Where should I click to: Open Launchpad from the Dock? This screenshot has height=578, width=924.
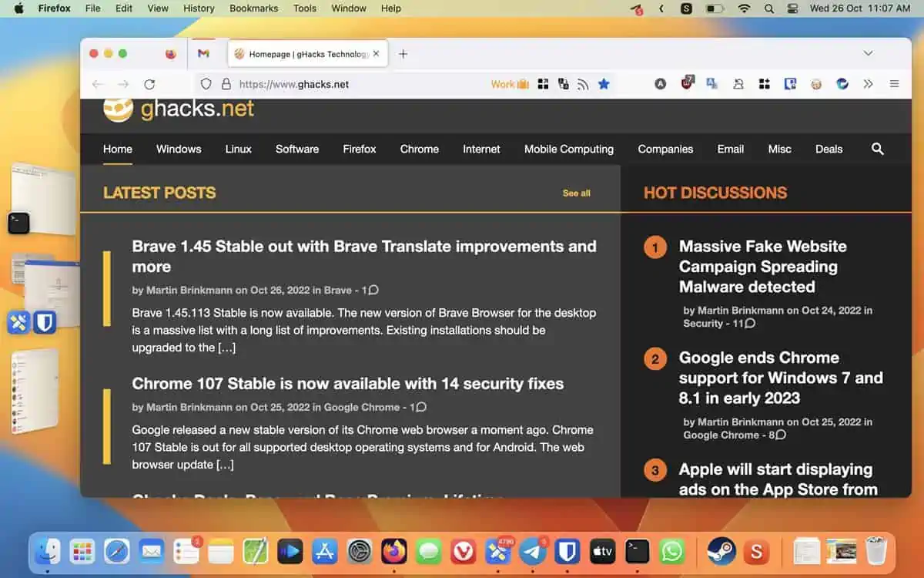(82, 551)
